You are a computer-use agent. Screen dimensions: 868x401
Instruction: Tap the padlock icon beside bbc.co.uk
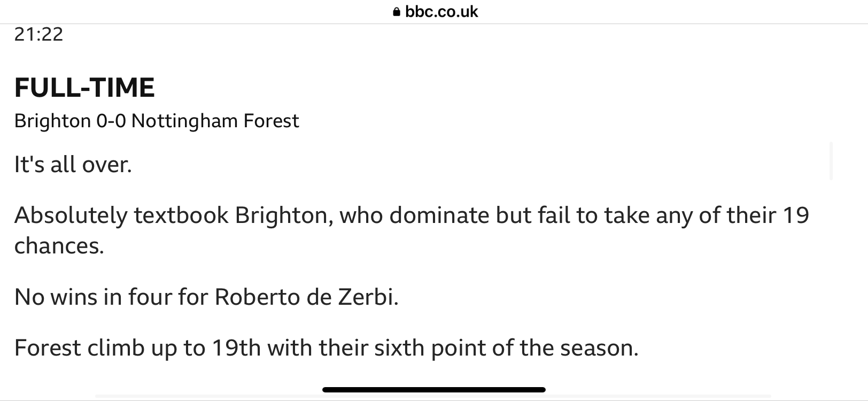pyautogui.click(x=396, y=12)
